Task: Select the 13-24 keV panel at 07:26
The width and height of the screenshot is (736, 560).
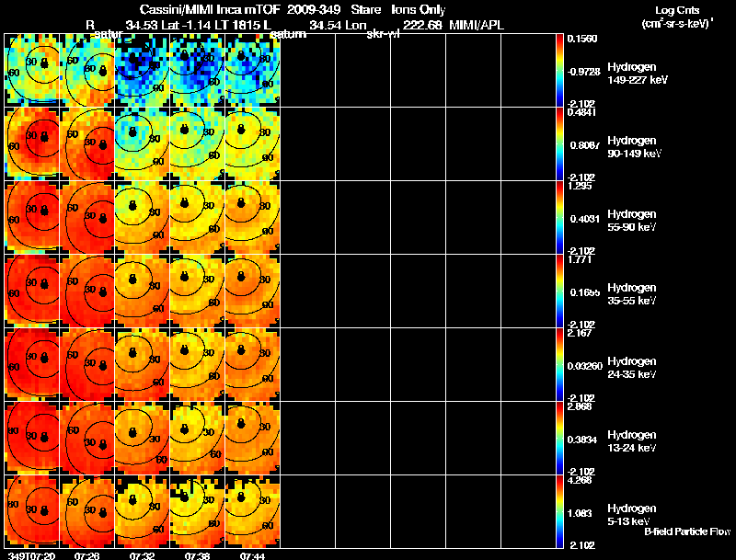Action: pos(87,439)
